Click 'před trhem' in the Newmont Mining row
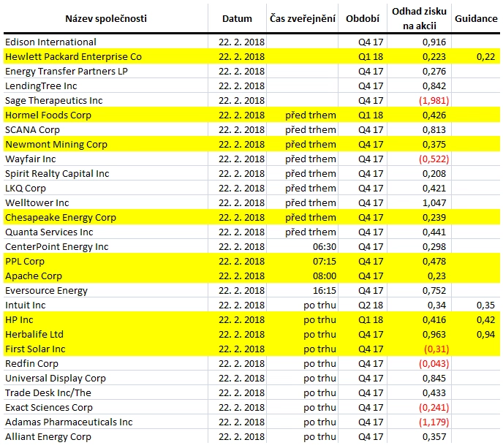Image resolution: width=503 pixels, height=448 pixels. (311, 145)
